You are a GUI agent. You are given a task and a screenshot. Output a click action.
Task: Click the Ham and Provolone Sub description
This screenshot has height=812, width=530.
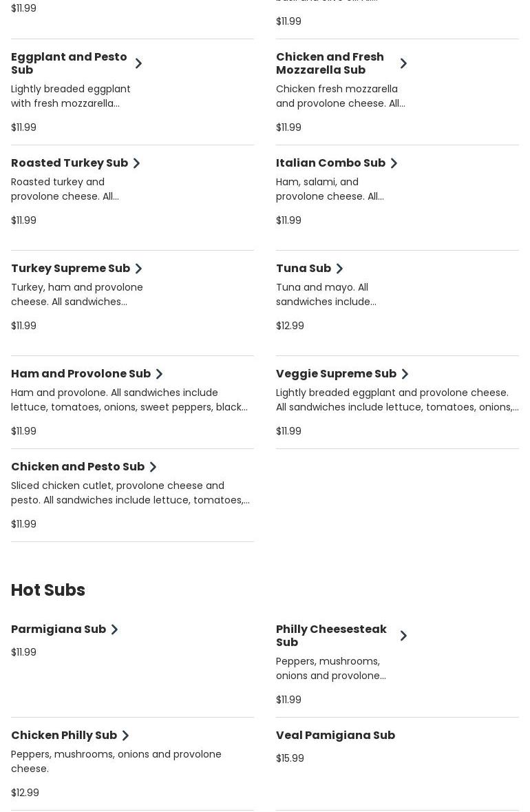pyautogui.click(x=129, y=400)
